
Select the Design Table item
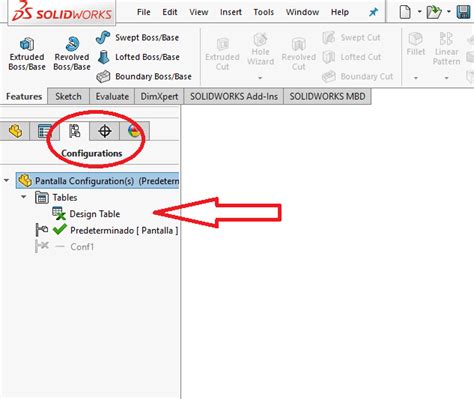click(86, 214)
